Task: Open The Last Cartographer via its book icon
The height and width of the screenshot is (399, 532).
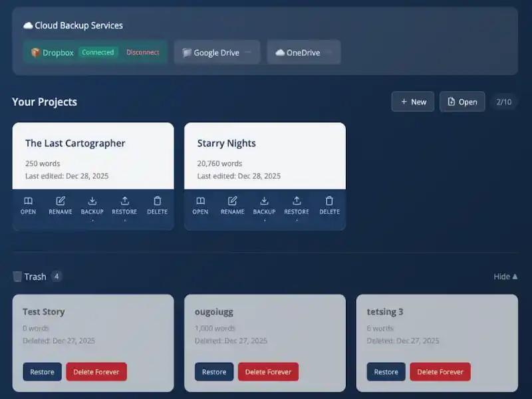Action: click(x=28, y=201)
